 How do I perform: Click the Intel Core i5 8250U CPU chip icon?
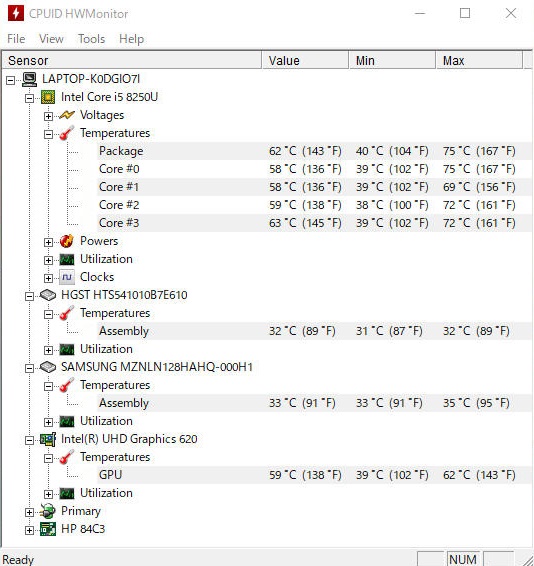click(x=48, y=97)
